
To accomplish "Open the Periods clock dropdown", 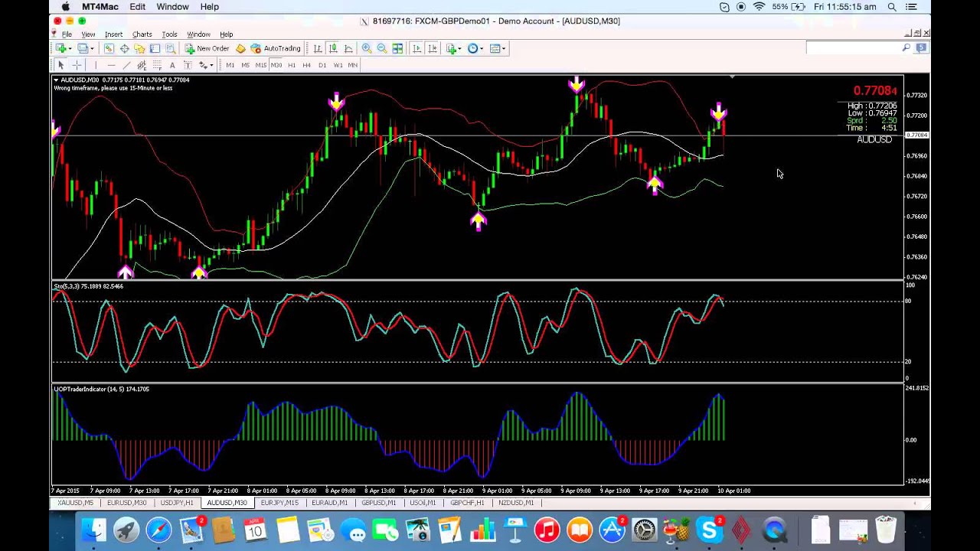I will point(475,48).
